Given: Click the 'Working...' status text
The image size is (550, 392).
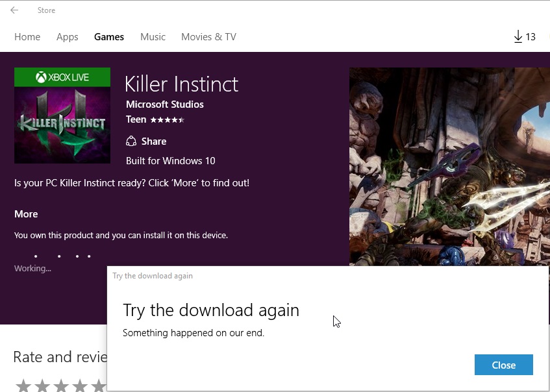Looking at the screenshot, I should [32, 269].
